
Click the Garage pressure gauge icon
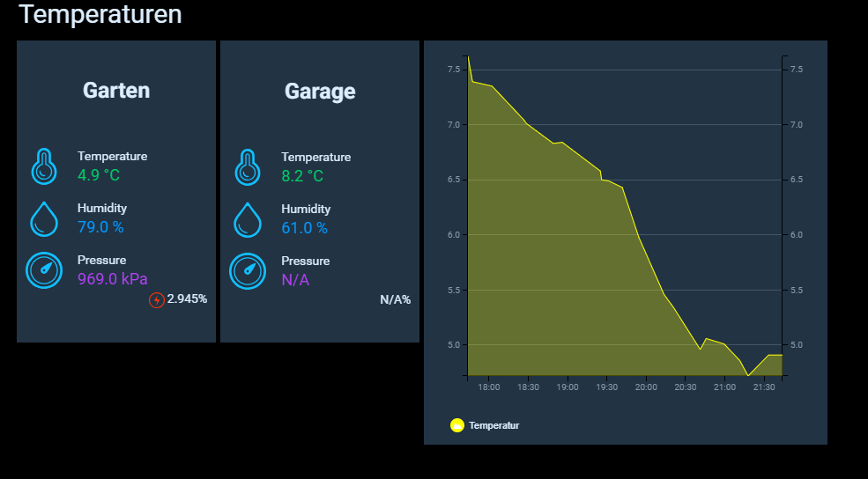coord(248,271)
